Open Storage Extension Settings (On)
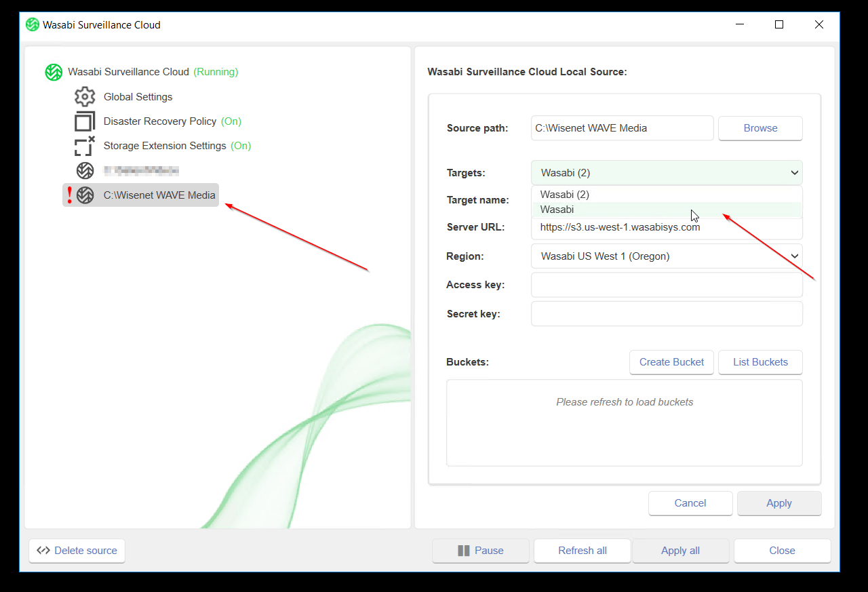Viewport: 868px width, 592px height. coord(163,146)
